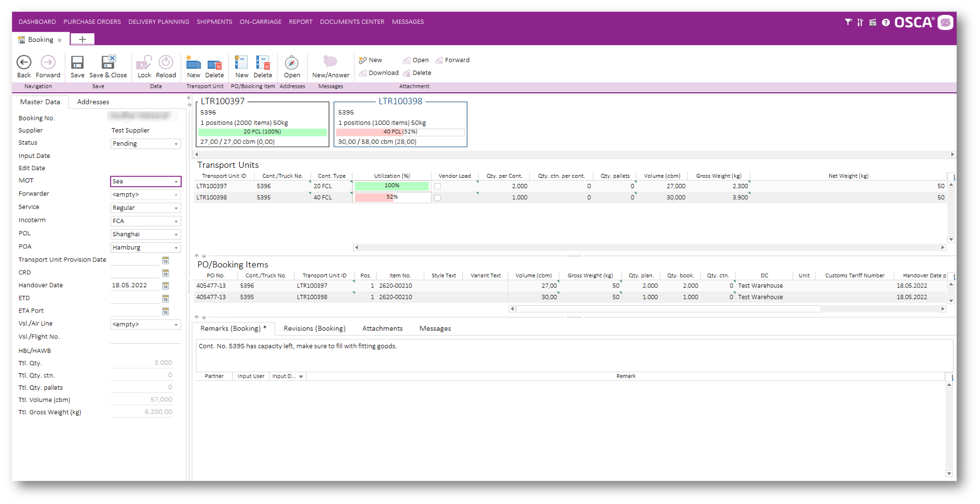Create a New Transport Unit
Image resolution: width=980 pixels, height=504 pixels.
(193, 65)
